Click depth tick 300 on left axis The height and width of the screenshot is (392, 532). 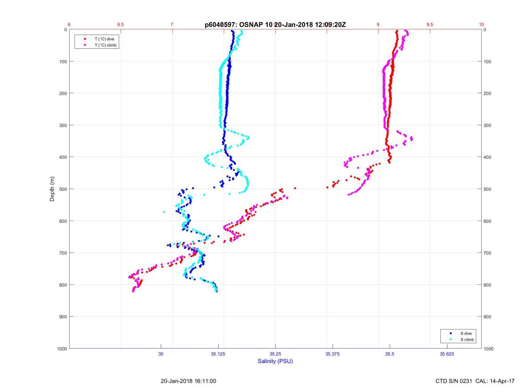[x=63, y=125]
